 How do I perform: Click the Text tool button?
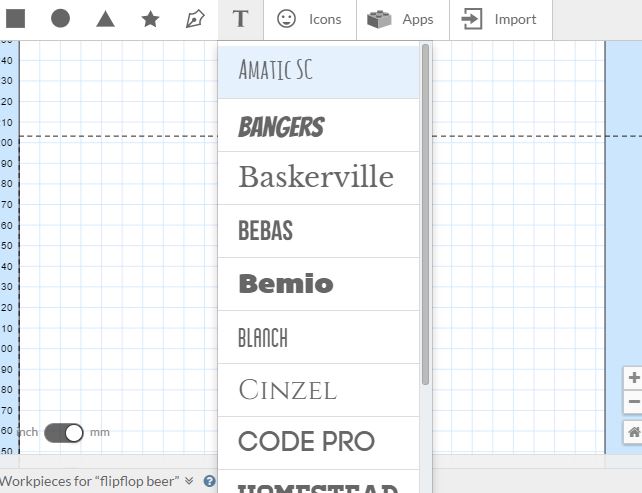(240, 19)
